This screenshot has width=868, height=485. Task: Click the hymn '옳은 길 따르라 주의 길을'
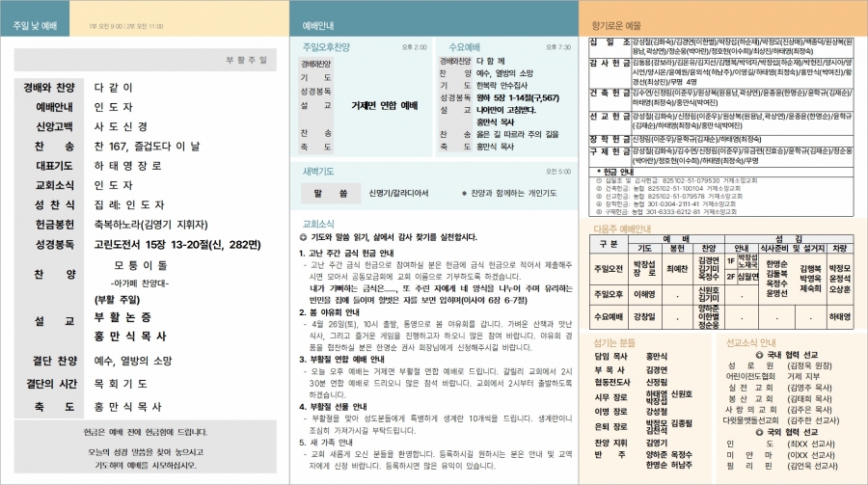click(x=518, y=135)
